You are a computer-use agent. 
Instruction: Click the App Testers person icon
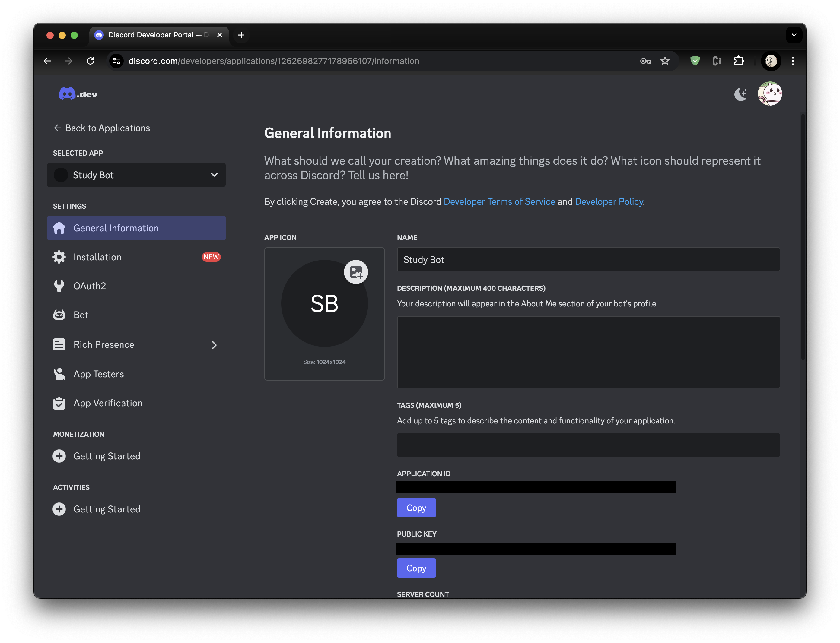point(59,374)
